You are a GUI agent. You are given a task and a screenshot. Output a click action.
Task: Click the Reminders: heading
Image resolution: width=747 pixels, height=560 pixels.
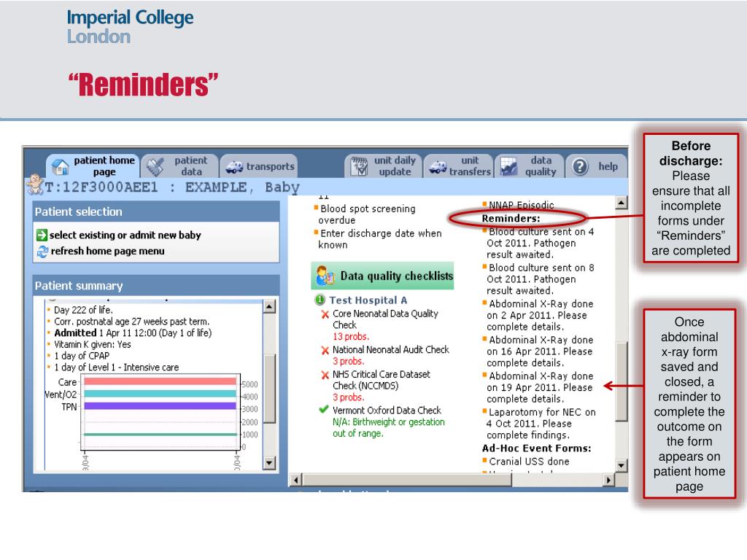(511, 219)
